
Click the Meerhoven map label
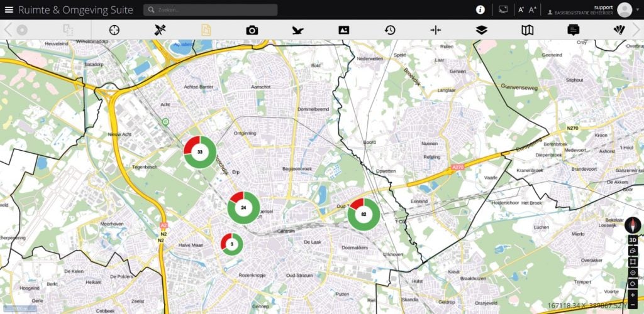tap(112, 224)
